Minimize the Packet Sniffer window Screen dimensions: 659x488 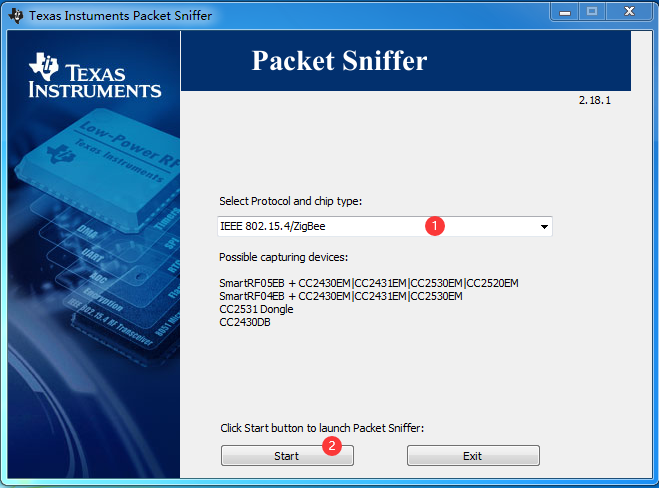tap(565, 11)
